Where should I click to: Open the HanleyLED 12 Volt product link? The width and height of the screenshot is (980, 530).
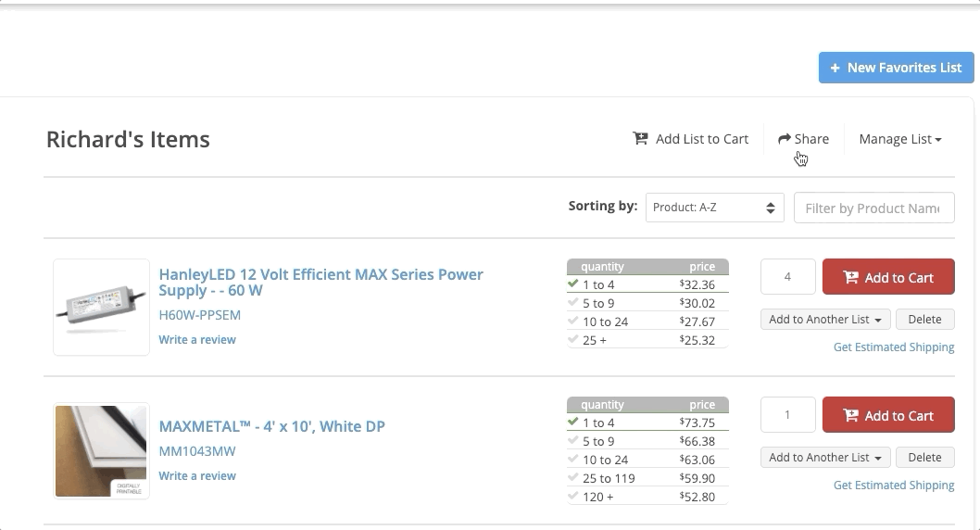click(x=320, y=282)
